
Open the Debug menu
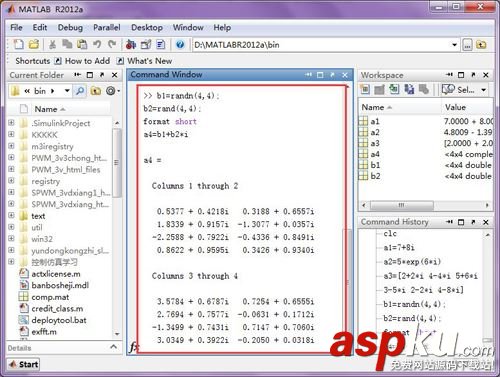(x=70, y=27)
